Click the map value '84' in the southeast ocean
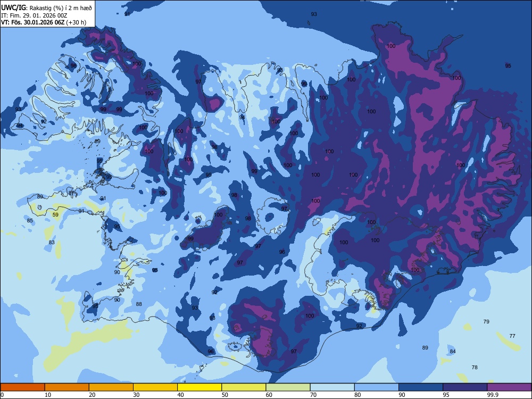Image resolution: width=532 pixels, height=399 pixels. (453, 352)
